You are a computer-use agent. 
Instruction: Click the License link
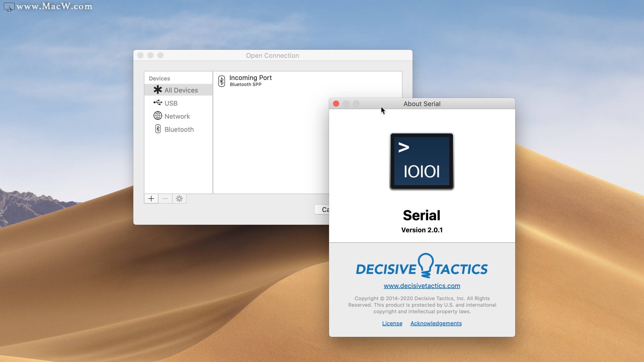click(x=392, y=323)
